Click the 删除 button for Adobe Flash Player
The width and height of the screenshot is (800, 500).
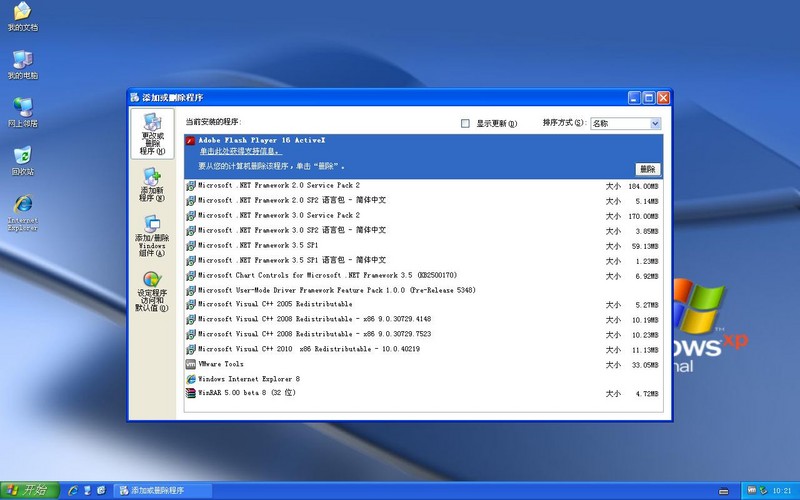[647, 169]
